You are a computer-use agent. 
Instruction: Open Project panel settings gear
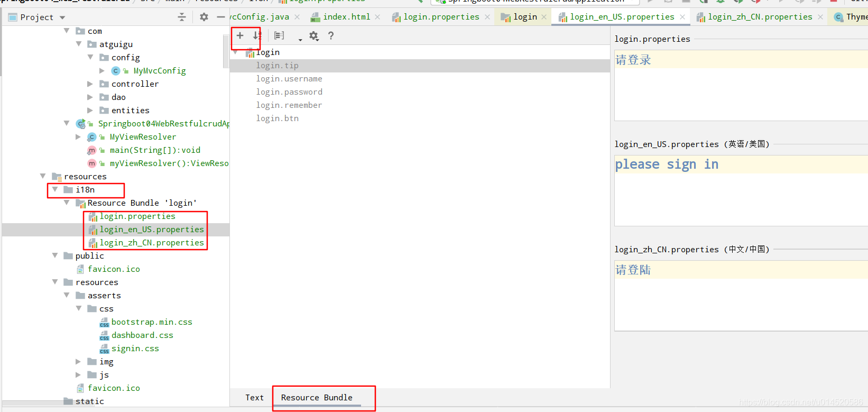[x=204, y=17]
